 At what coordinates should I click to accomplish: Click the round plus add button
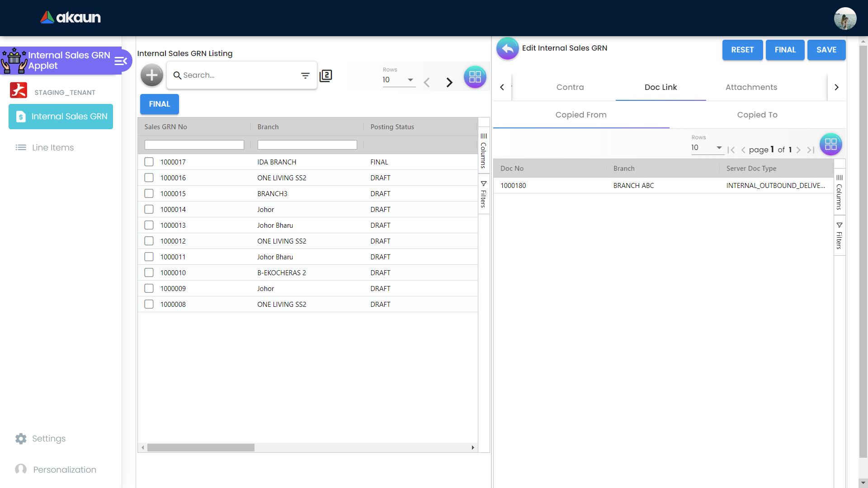coord(151,75)
